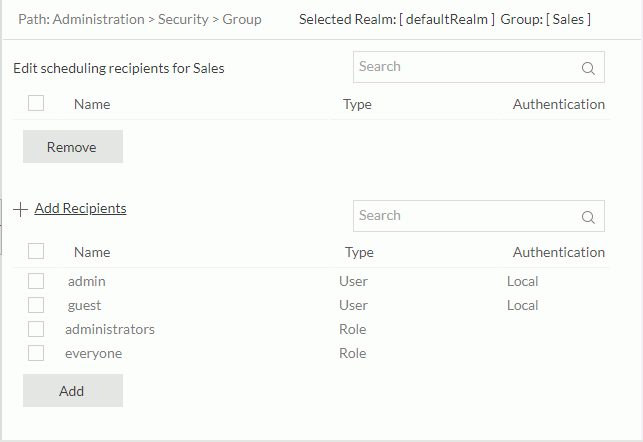Tick the checkbox for the admin user
643x442 pixels.
coord(36,281)
